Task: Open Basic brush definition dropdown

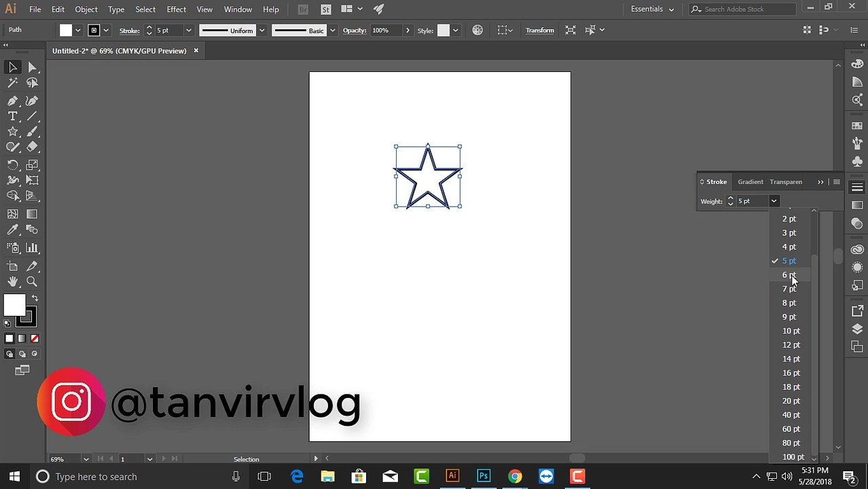Action: pyautogui.click(x=332, y=31)
